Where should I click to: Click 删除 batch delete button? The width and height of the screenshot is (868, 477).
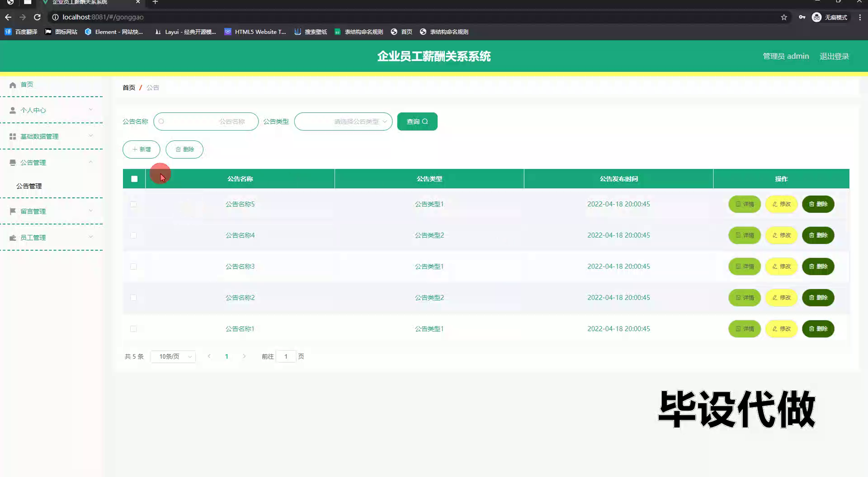pyautogui.click(x=184, y=150)
